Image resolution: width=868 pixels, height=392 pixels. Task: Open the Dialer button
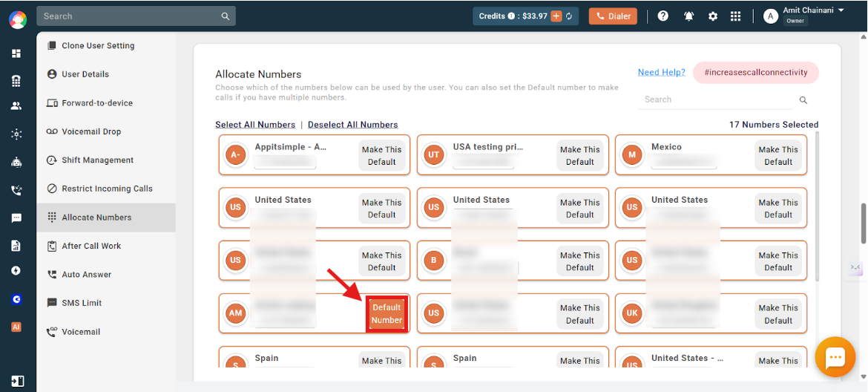tap(613, 16)
